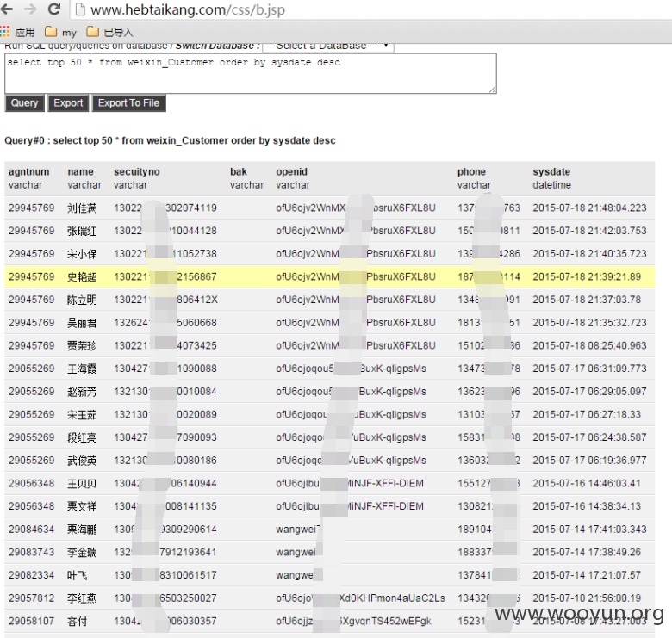Image resolution: width=672 pixels, height=638 pixels.
Task: Click the browser forward arrow
Action: tap(30, 9)
